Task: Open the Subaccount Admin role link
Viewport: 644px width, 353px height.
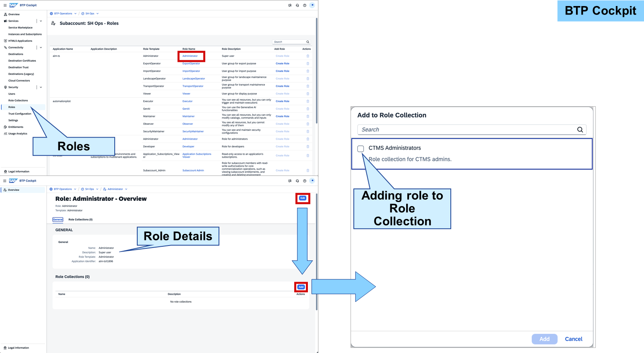Action: [193, 171]
